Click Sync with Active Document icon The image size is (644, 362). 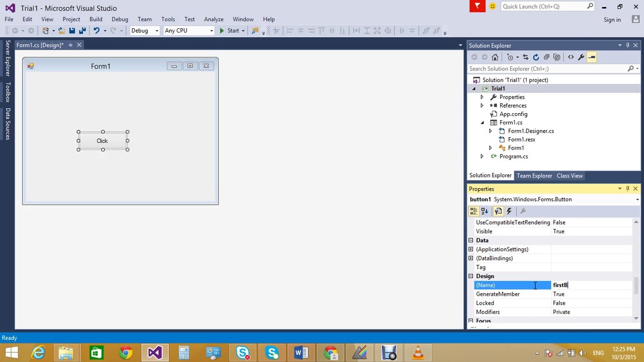coord(526,57)
